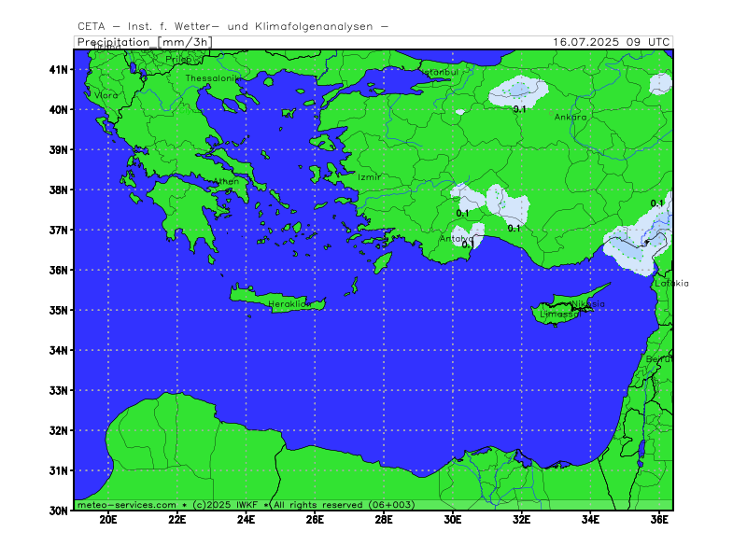
Task: Click the '36N' latitude axis label
Action: [58, 270]
